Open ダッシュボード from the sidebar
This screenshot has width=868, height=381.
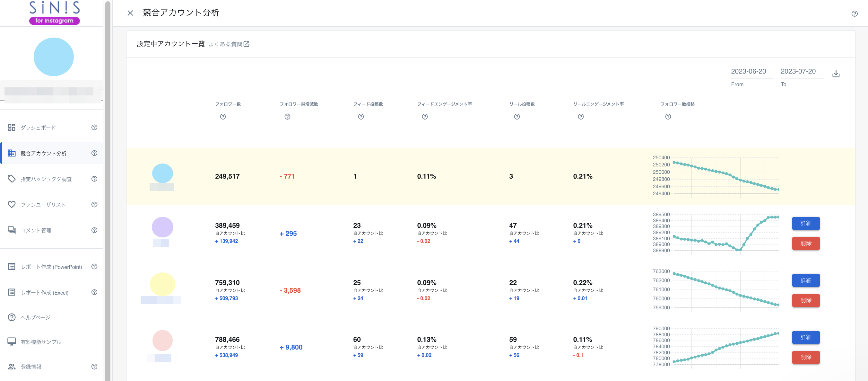click(39, 128)
